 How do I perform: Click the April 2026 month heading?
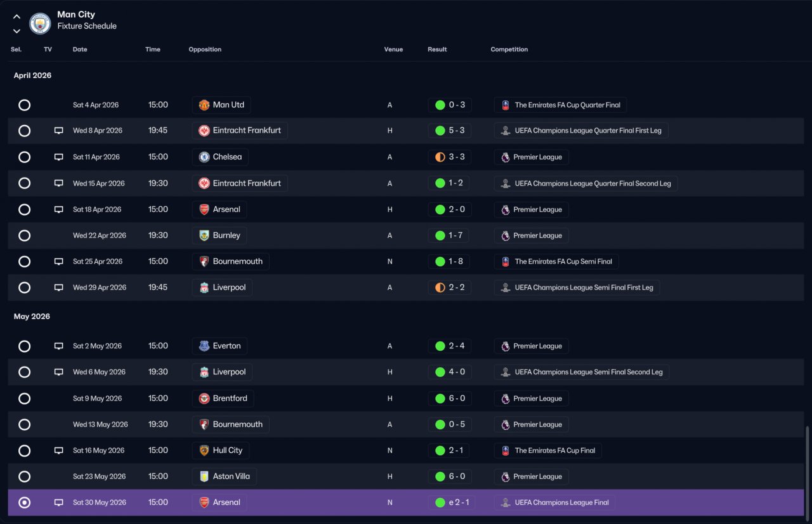pos(32,75)
